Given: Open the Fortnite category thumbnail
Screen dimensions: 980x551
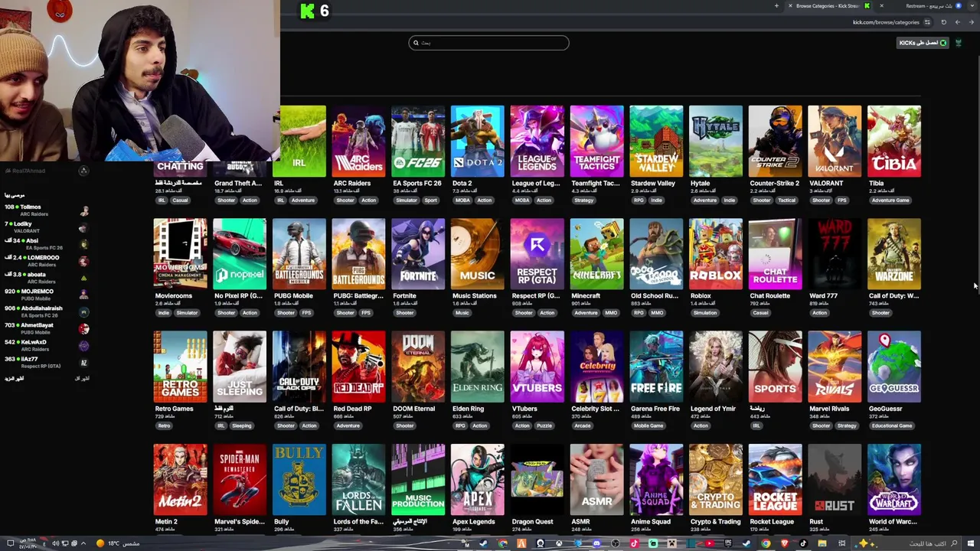Looking at the screenshot, I should pyautogui.click(x=418, y=254).
